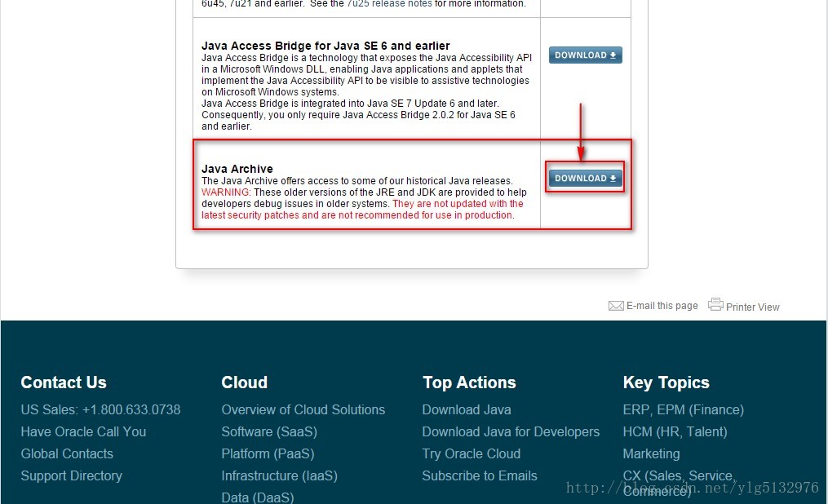Screen dimensions: 828x504
Task: Select the Java Archive heading
Action: coord(237,169)
